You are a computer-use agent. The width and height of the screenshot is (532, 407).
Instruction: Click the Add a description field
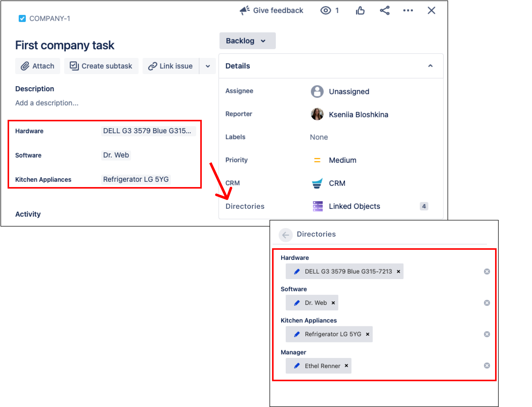(x=47, y=103)
